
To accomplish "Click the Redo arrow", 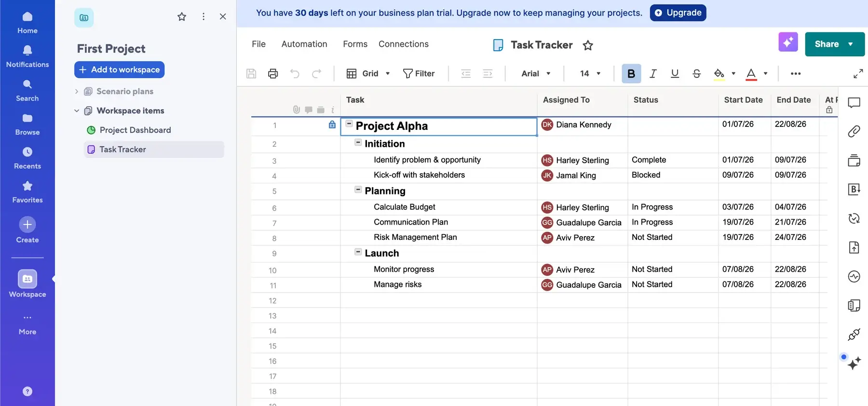I will pyautogui.click(x=316, y=73).
